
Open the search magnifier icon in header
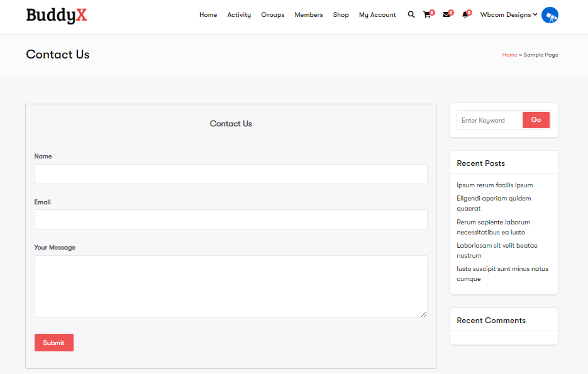click(x=411, y=14)
